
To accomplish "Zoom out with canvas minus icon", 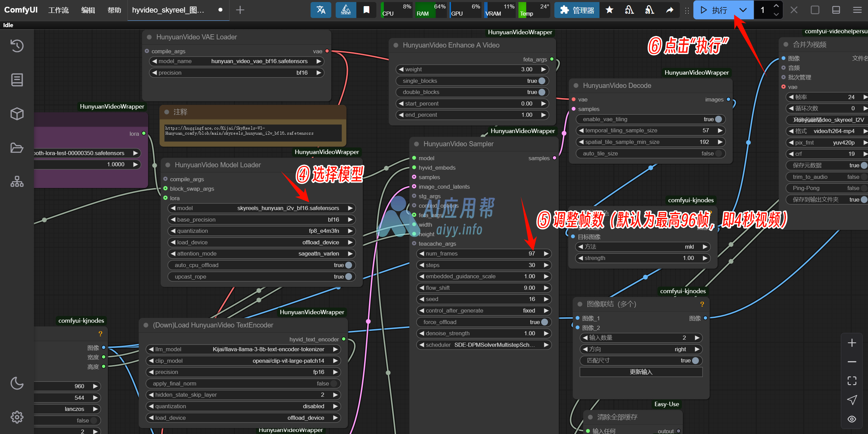I will coord(852,362).
